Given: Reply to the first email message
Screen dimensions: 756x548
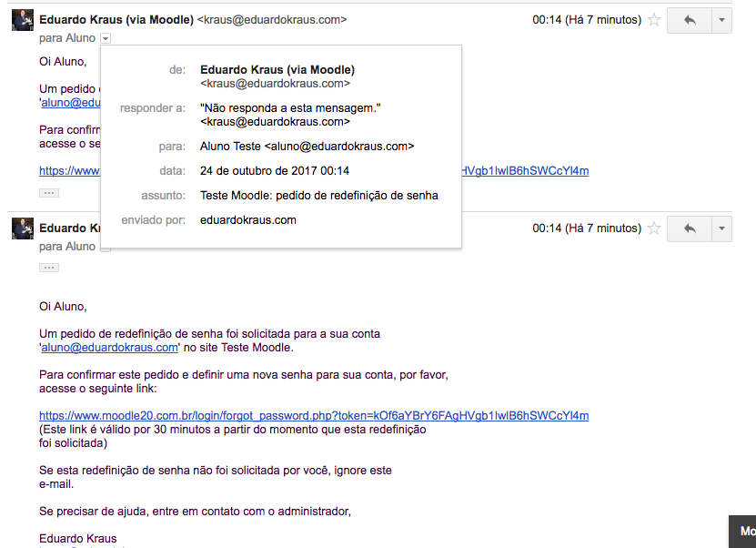Looking at the screenshot, I should pos(690,20).
